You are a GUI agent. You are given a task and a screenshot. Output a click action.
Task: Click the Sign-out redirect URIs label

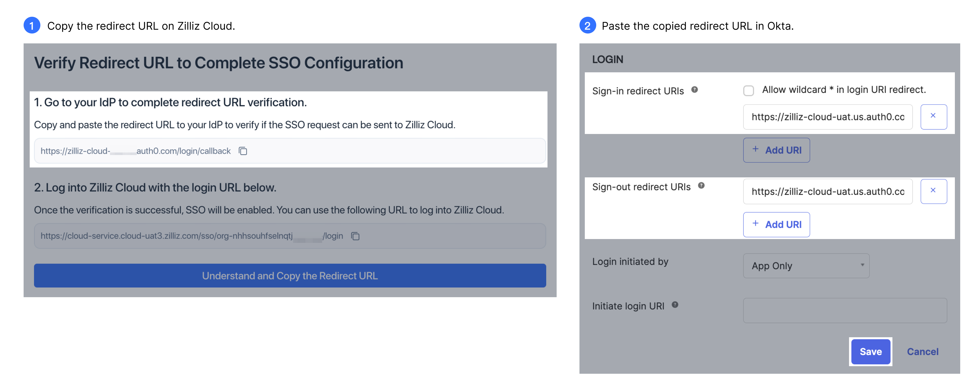[641, 187]
